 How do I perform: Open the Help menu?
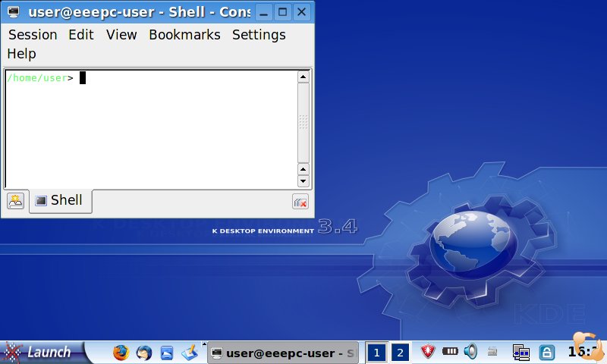(x=21, y=54)
